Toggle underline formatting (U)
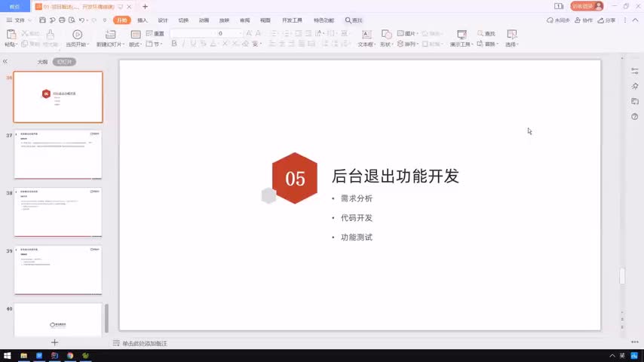644x362 pixels. coord(193,44)
